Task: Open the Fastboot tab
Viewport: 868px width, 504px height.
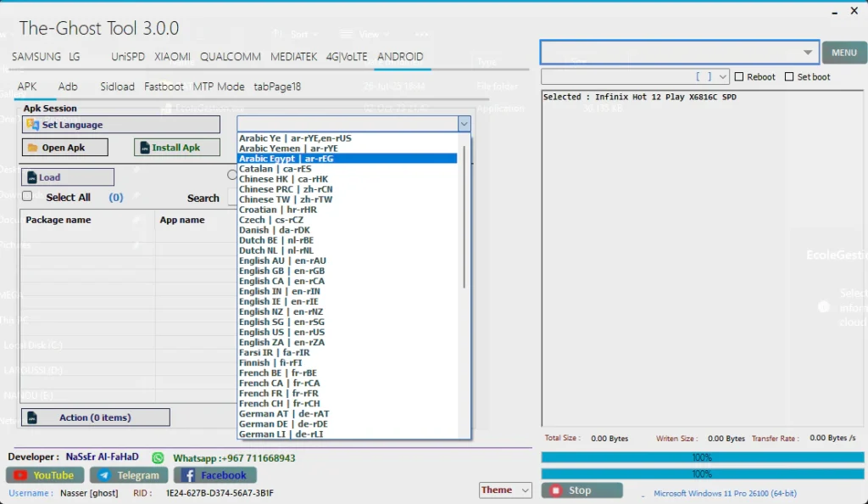Action: pyautogui.click(x=164, y=87)
